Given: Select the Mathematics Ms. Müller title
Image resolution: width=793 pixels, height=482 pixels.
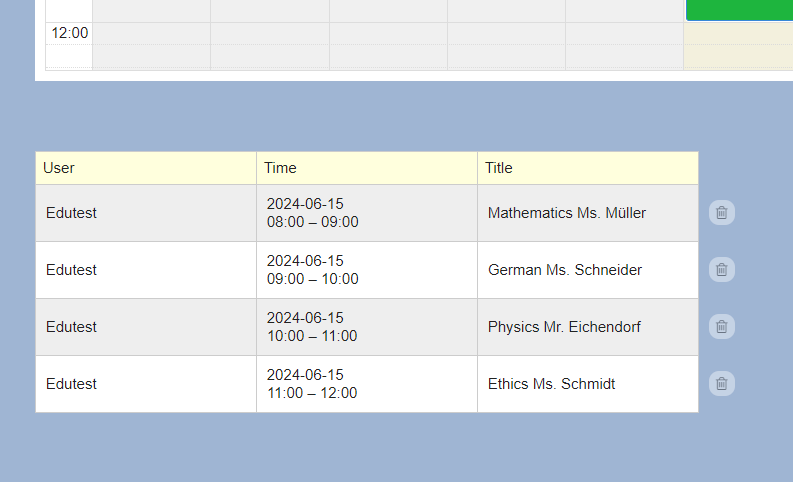Looking at the screenshot, I should click(567, 213).
